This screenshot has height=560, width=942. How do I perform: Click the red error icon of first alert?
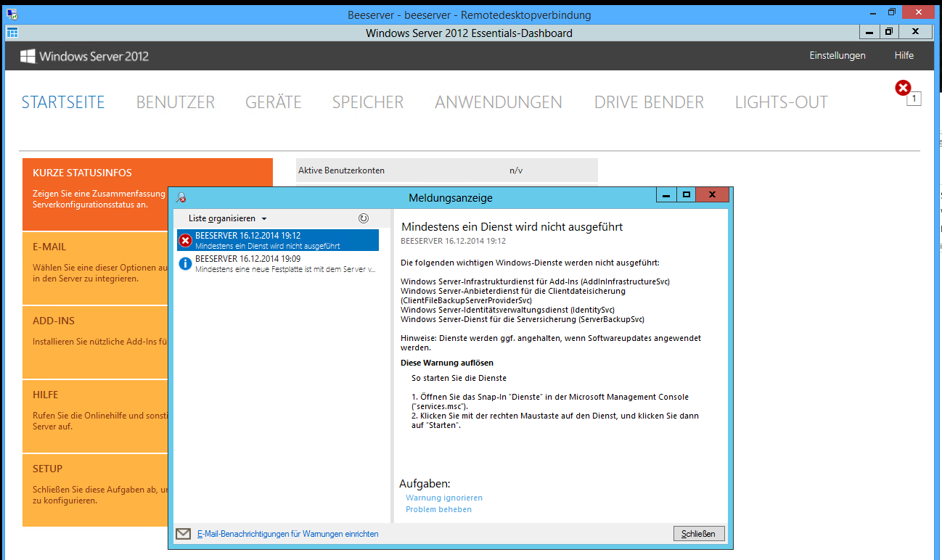point(186,240)
